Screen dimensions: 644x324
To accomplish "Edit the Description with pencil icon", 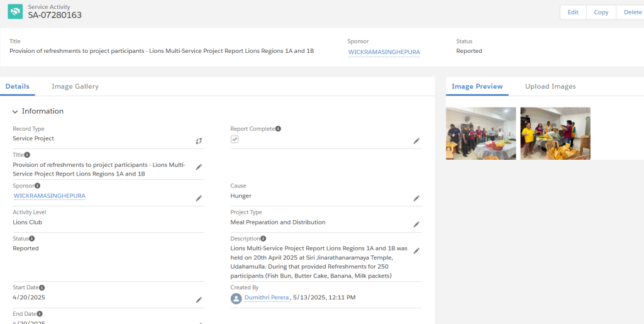I will point(416,250).
